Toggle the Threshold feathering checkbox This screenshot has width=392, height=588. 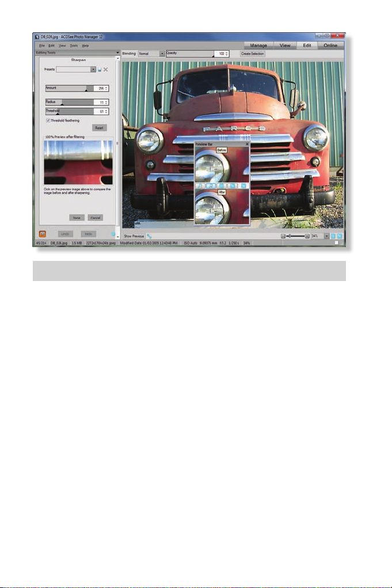click(48, 120)
